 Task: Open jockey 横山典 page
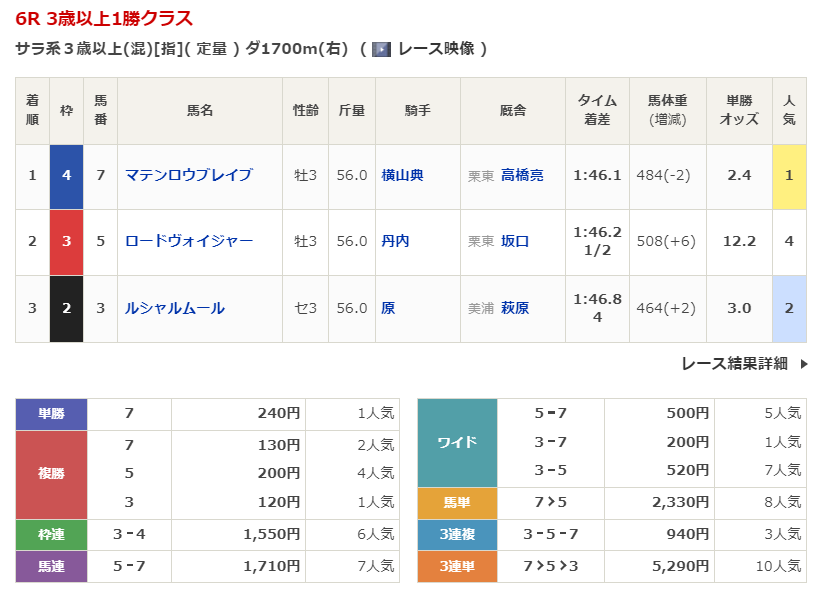click(402, 175)
